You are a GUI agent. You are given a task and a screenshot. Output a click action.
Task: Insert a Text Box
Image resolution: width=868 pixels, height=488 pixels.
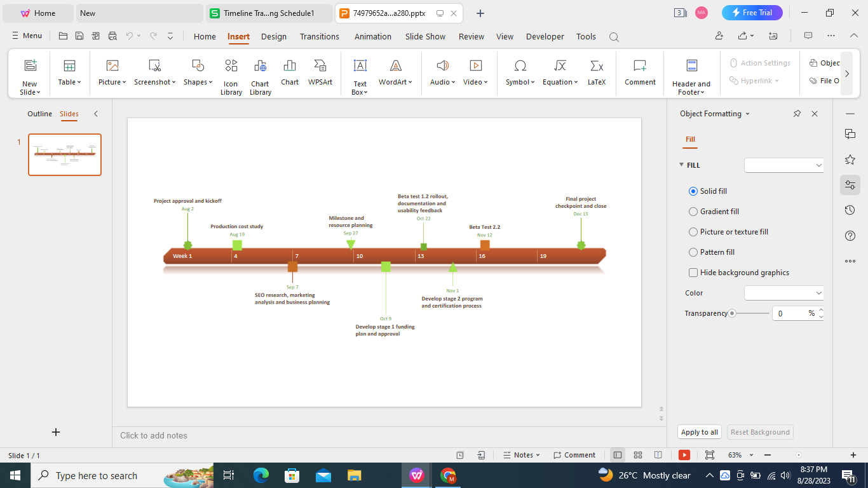tap(359, 74)
